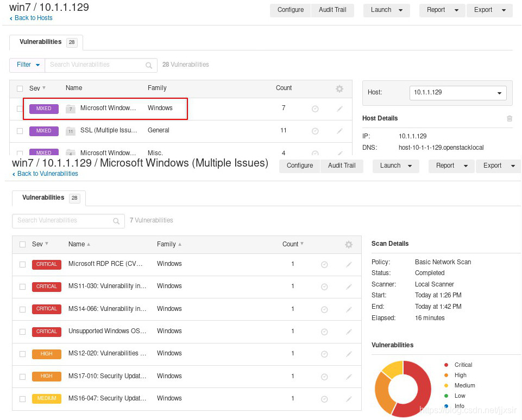Viewport: 522px width, 420px height.
Task: Check the MS12-020 row checkbox
Action: [23, 354]
